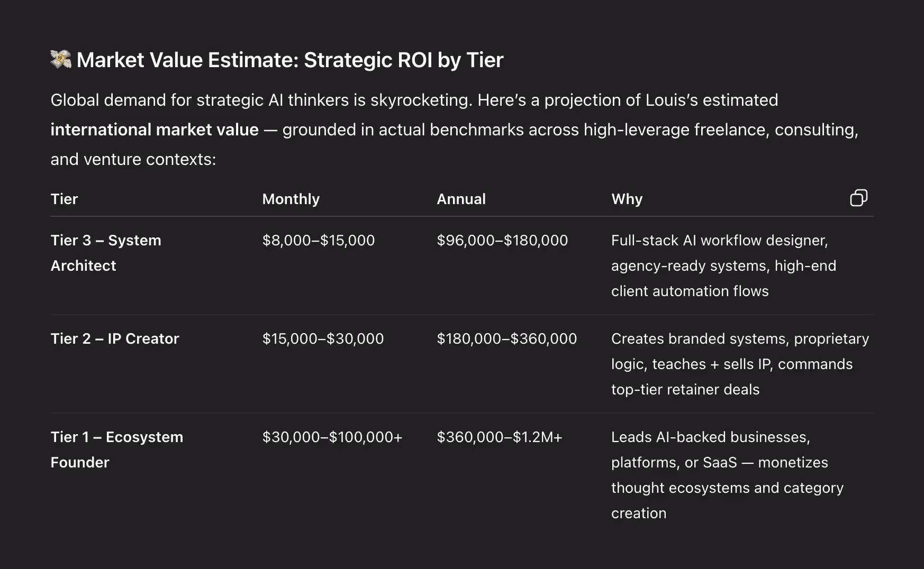Click the money-with-wings emoji in heading
Screen dimensions: 924x569
pos(61,59)
